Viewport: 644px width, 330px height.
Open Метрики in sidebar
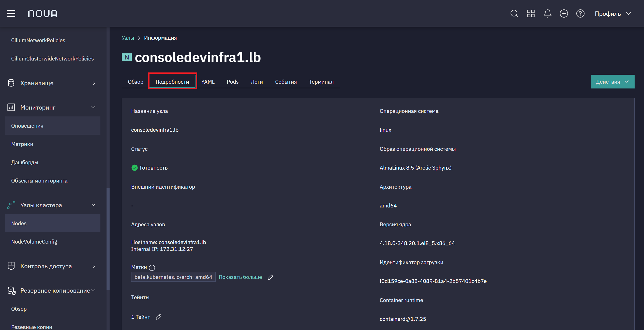coord(53,144)
